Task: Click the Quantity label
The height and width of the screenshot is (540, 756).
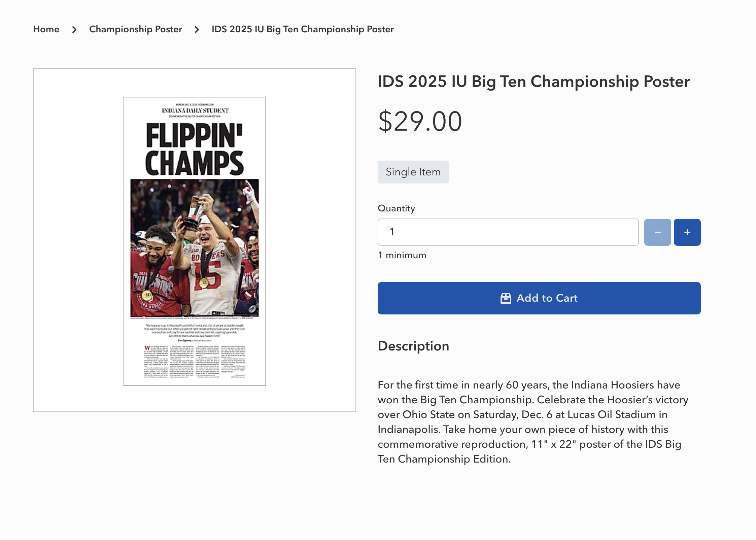Action: click(396, 208)
